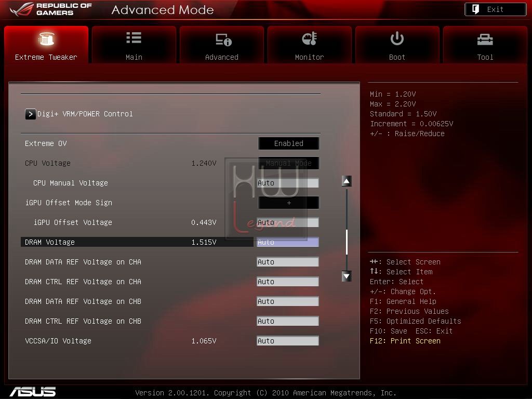Click the Exit button

point(495,9)
